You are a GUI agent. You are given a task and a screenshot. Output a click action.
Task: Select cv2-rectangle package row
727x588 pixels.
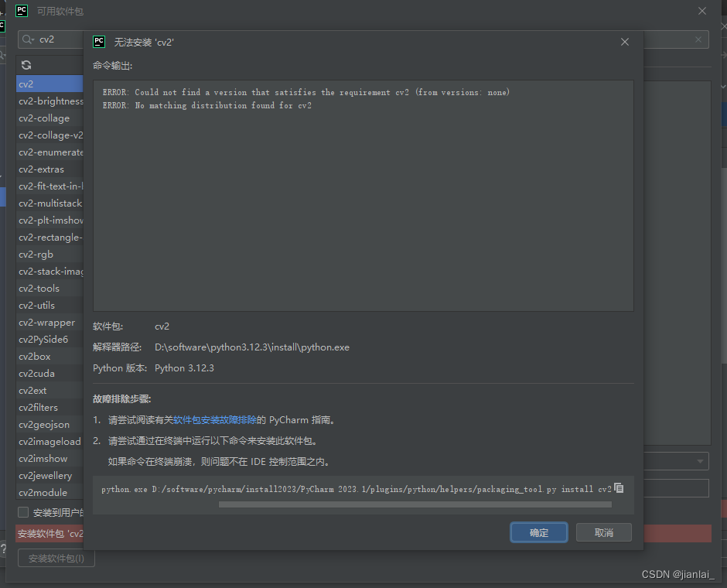pyautogui.click(x=49, y=237)
